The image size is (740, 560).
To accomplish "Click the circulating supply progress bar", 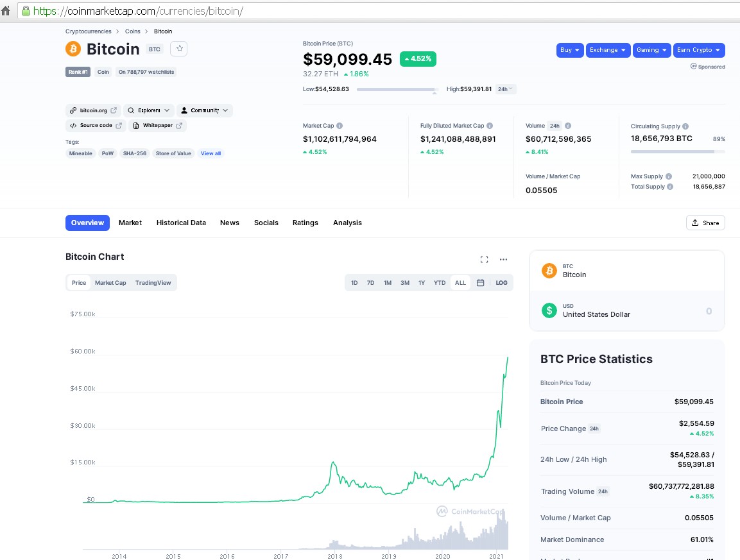I will click(x=678, y=151).
